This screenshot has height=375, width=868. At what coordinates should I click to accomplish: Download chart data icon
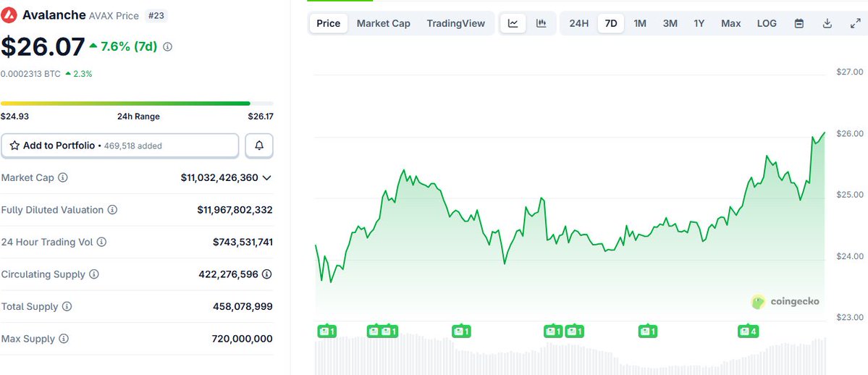(x=827, y=23)
